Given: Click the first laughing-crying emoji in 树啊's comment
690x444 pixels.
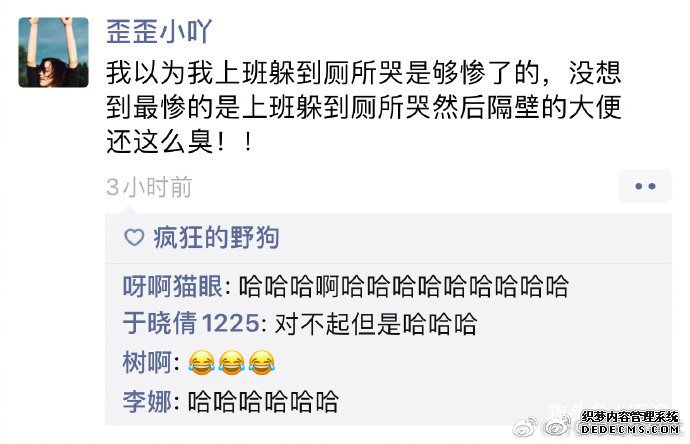Looking at the screenshot, I should point(201,363).
